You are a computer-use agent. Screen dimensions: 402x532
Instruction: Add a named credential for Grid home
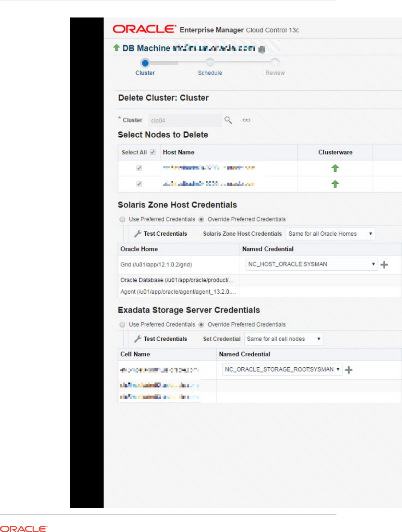coord(384,265)
